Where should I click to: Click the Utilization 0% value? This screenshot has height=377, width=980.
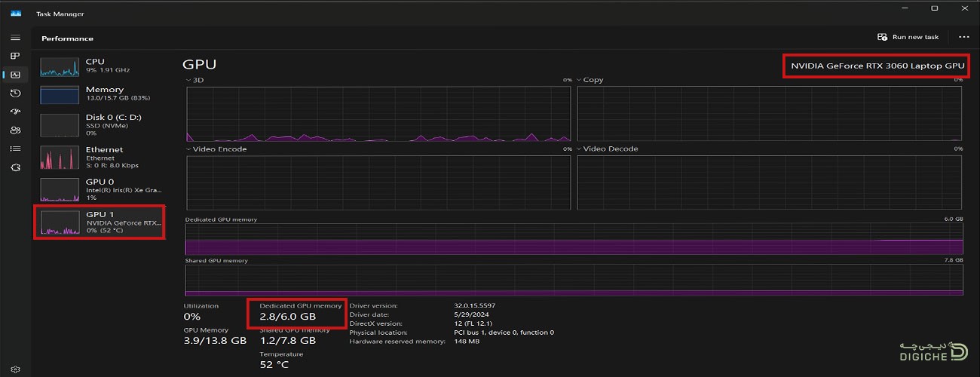tap(192, 317)
